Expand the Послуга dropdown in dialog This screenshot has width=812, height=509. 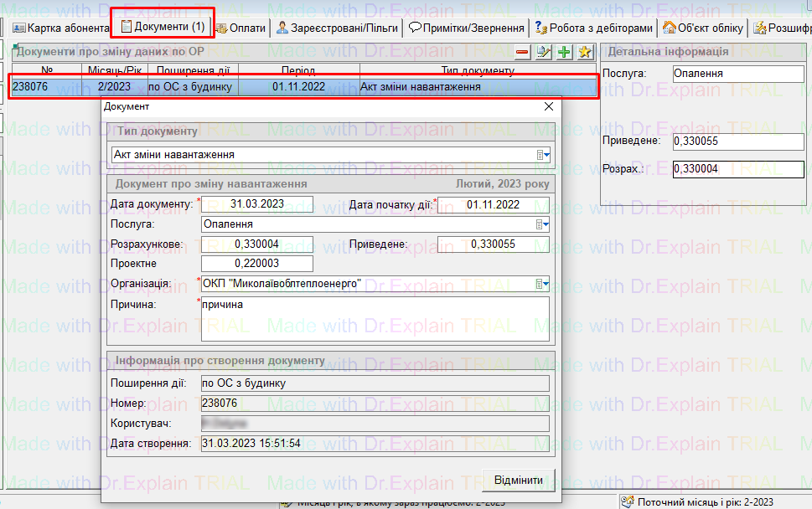coord(544,224)
